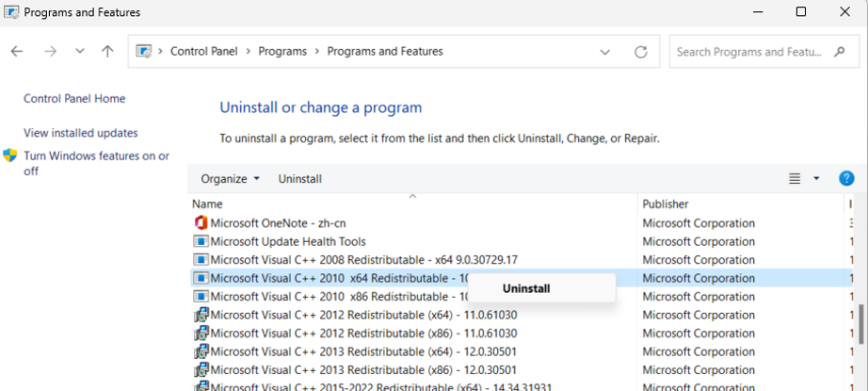Expand the chevron after Control Panel breadcrumb
Image resolution: width=868 pixels, height=391 pixels.
click(248, 52)
